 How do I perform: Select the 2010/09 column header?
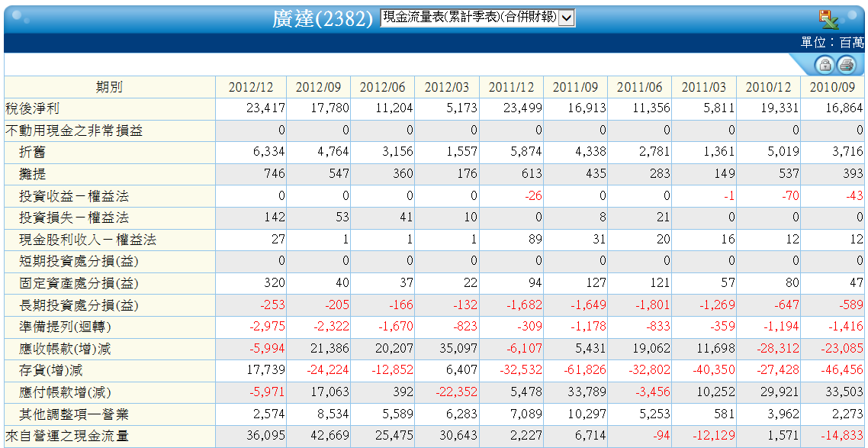click(x=833, y=87)
